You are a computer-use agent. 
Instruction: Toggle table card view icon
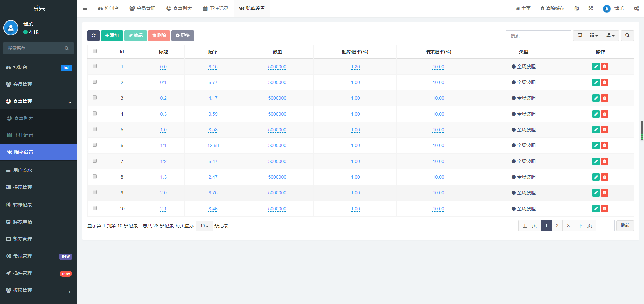coord(580,35)
